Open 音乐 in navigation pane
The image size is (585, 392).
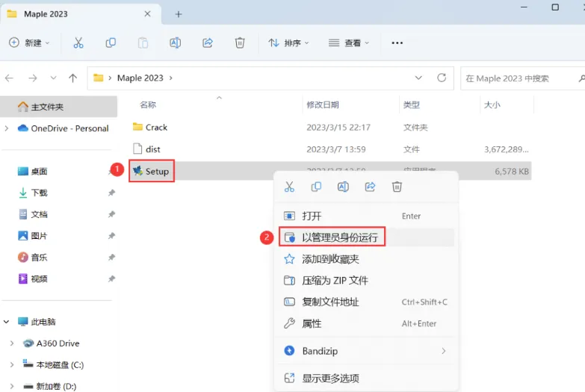33,258
